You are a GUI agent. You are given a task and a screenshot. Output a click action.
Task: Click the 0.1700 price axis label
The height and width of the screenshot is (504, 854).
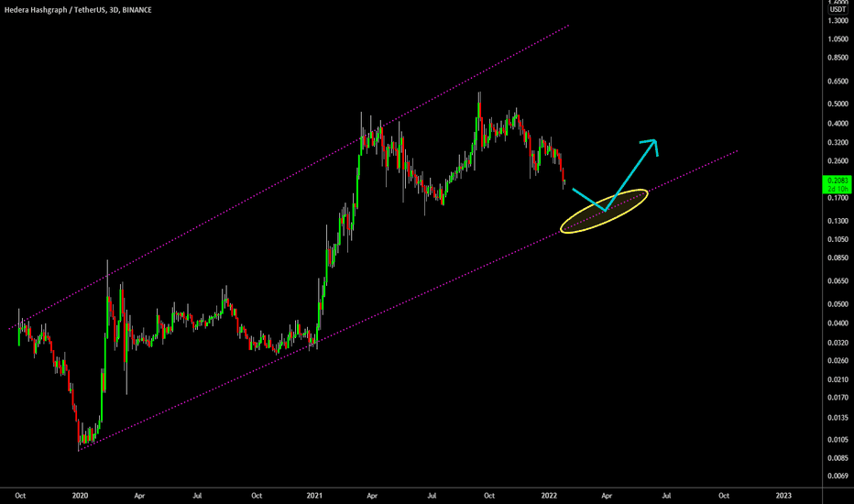coord(838,198)
